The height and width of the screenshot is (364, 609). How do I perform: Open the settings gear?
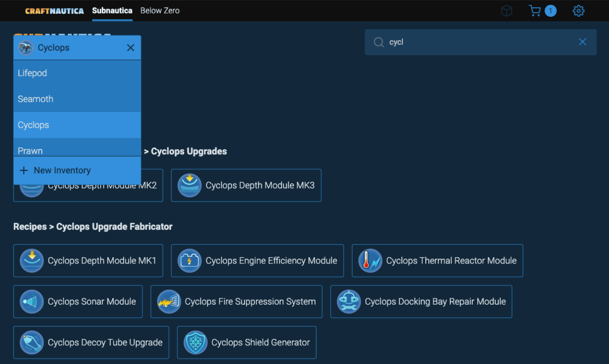(x=579, y=11)
